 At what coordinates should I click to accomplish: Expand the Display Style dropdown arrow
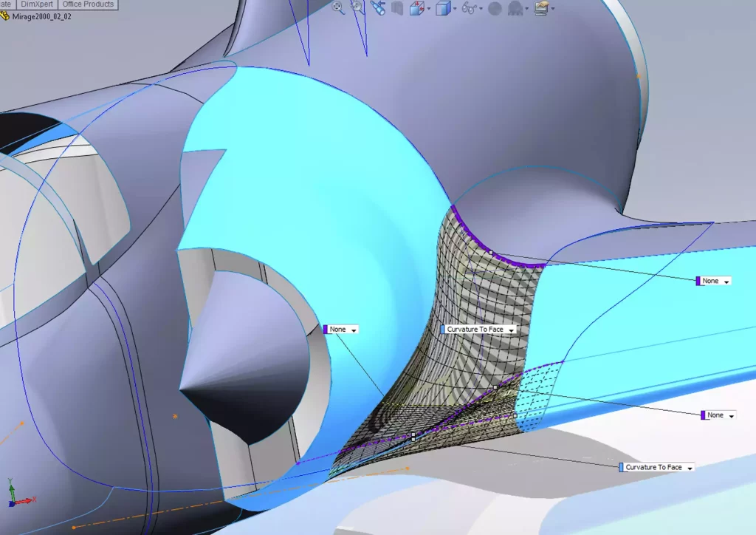(x=455, y=10)
